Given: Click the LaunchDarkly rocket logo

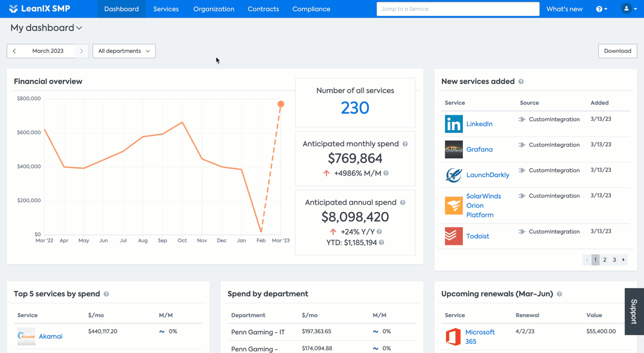Looking at the screenshot, I should [x=453, y=175].
